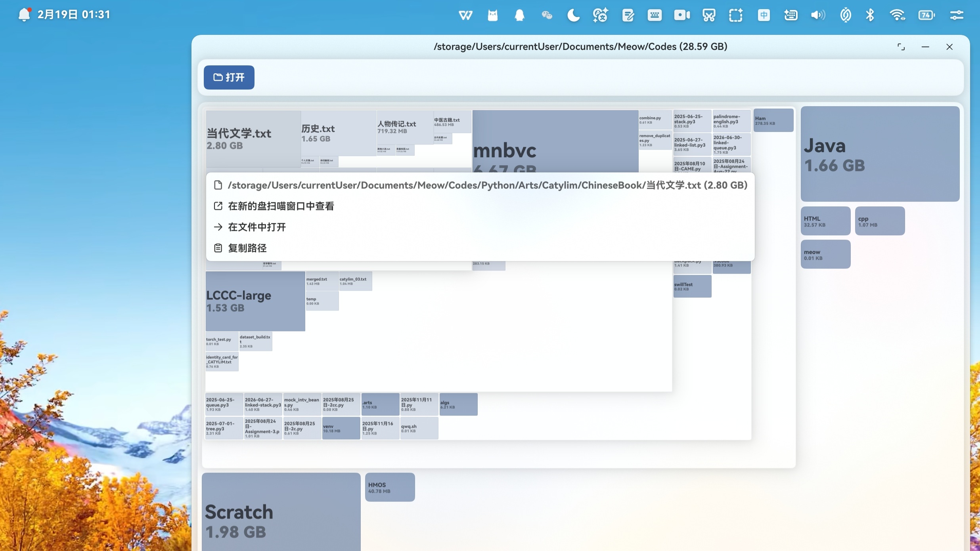Screen dimensions: 980x551
Task: Open the notification bell in top-left
Action: (24, 15)
